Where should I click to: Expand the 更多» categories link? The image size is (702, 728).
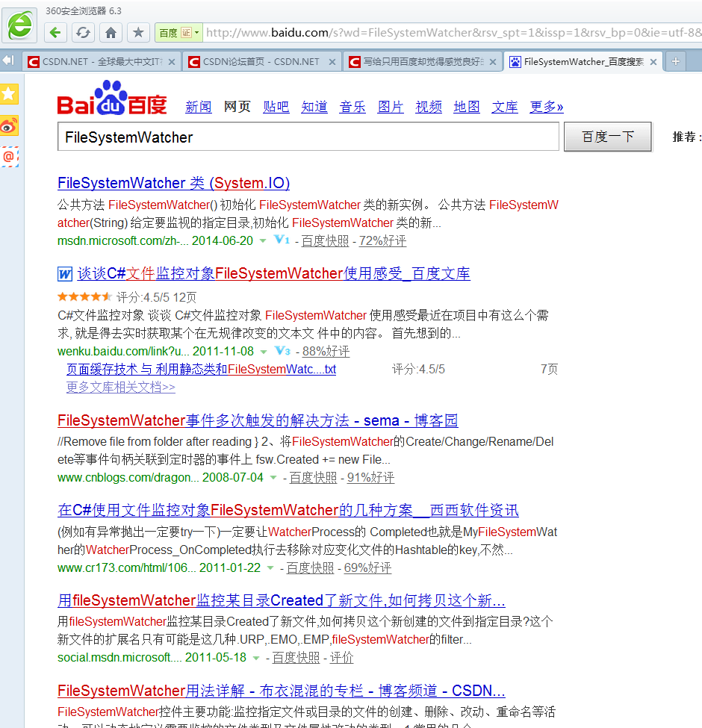point(547,107)
